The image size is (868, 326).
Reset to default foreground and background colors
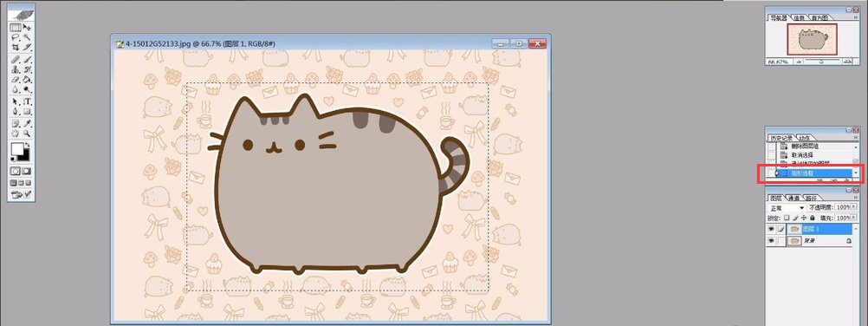(x=13, y=160)
